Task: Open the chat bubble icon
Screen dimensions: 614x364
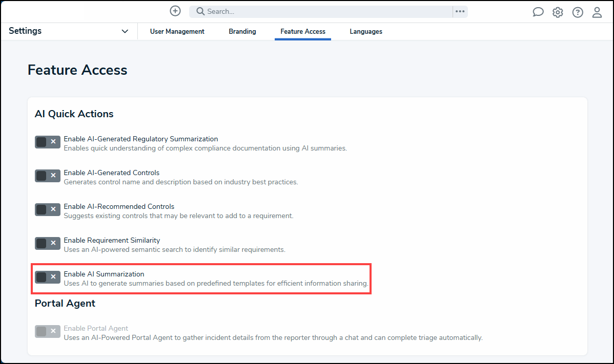Action: pos(538,11)
